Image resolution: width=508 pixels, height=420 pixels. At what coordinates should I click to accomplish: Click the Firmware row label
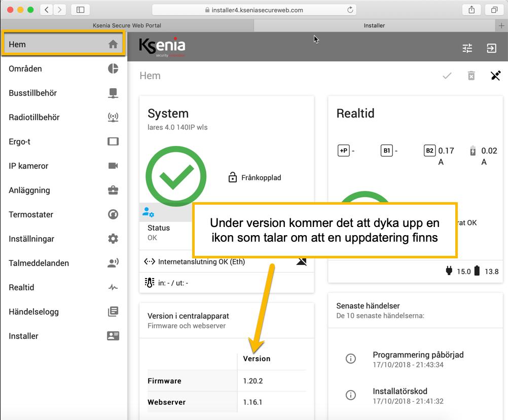click(164, 381)
